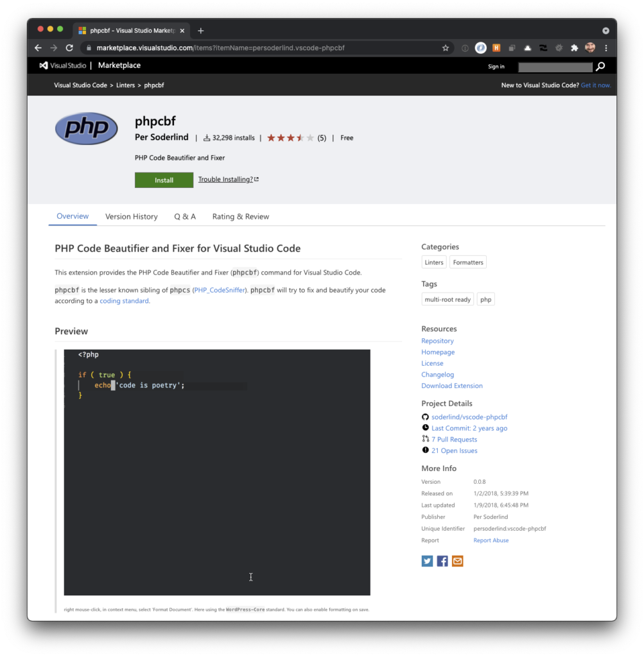Select the phpcbf browser tab
The height and width of the screenshot is (657, 644).
coord(131,31)
